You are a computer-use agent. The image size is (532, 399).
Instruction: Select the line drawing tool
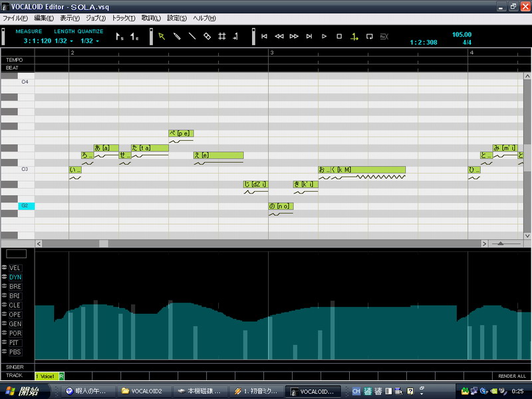192,37
